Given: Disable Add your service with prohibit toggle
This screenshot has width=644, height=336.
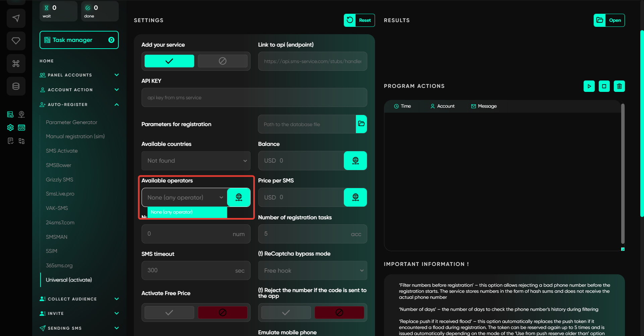Looking at the screenshot, I should tap(222, 61).
